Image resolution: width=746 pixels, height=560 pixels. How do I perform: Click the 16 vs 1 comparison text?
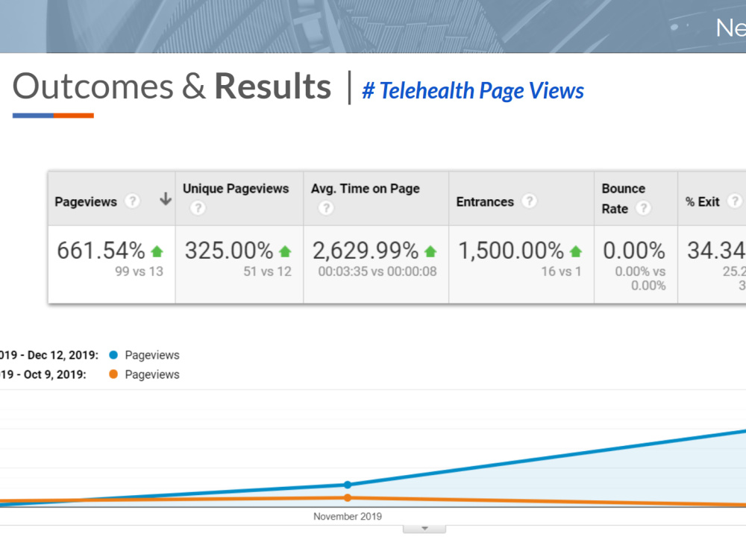(561, 271)
